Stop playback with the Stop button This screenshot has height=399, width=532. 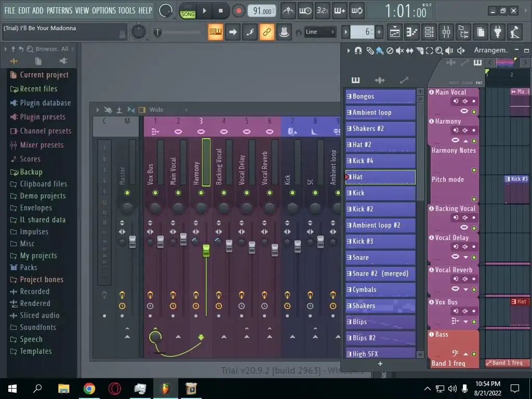coord(220,11)
